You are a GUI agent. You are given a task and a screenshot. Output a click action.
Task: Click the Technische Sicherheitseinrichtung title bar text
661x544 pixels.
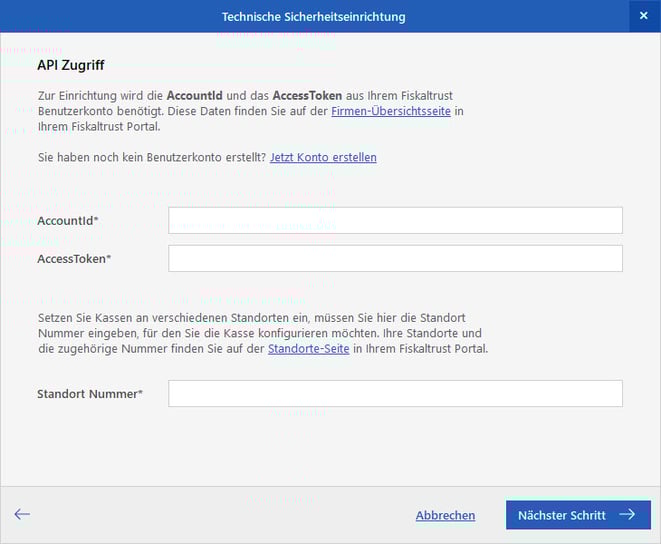coord(313,17)
